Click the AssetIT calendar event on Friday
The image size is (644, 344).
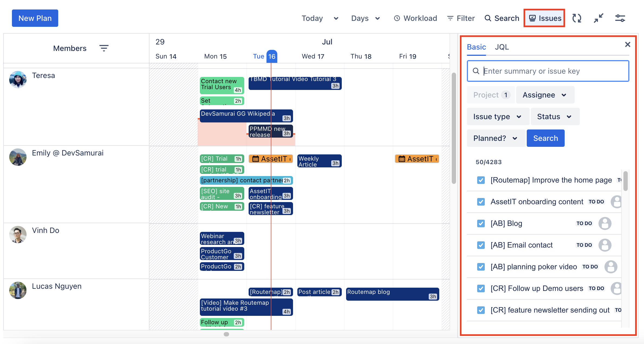pyautogui.click(x=417, y=159)
